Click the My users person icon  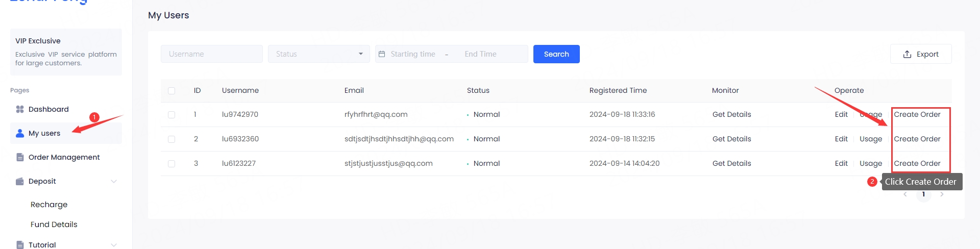pyautogui.click(x=20, y=133)
